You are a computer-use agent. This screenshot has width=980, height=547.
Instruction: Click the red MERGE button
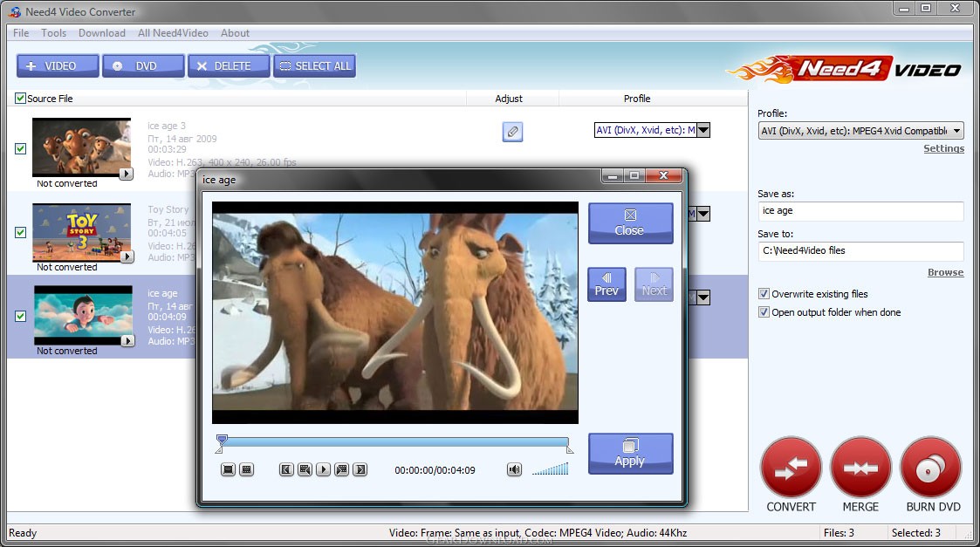coord(860,468)
